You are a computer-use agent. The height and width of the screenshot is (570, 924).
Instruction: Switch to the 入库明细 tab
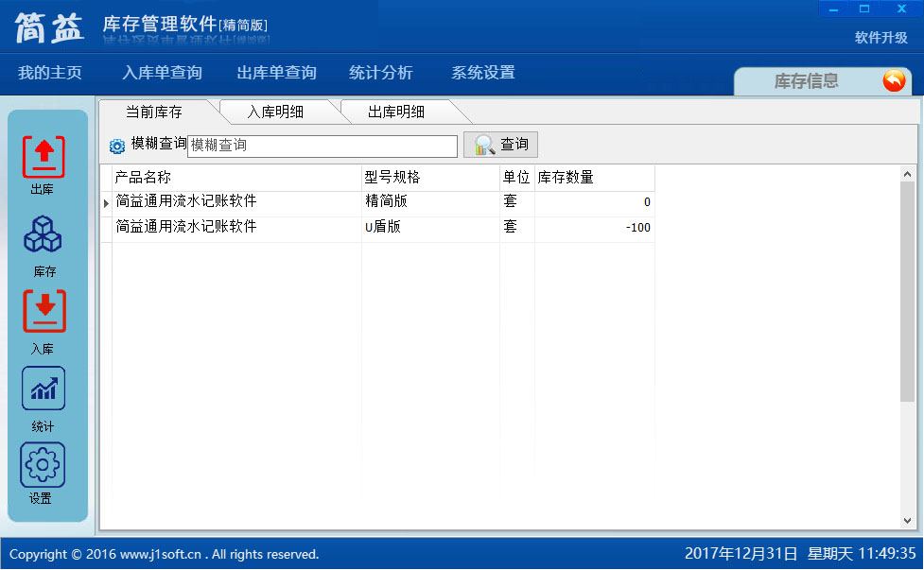coord(275,112)
